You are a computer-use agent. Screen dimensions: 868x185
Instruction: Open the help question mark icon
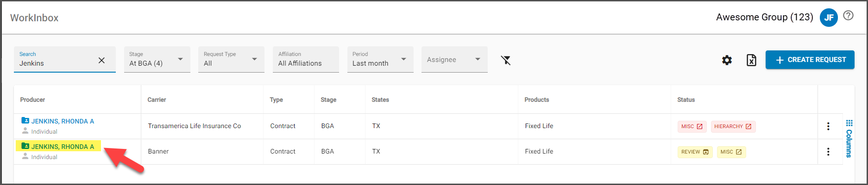click(x=848, y=15)
